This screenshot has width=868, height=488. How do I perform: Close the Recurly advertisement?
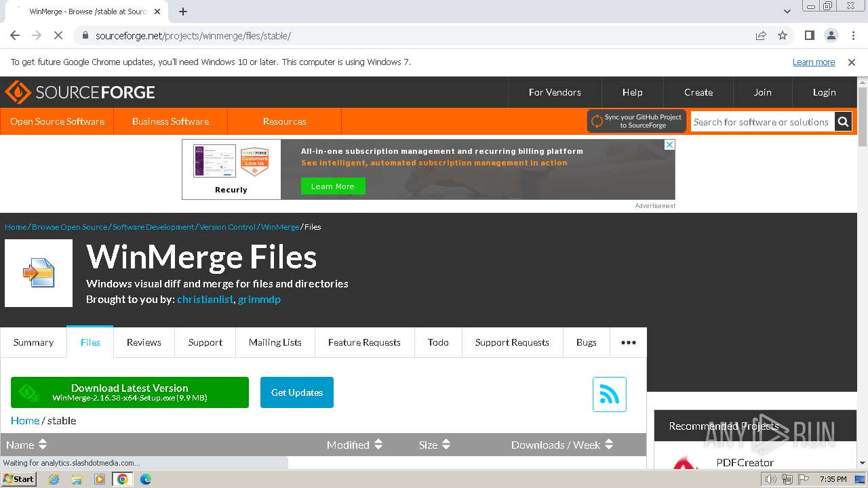(669, 145)
